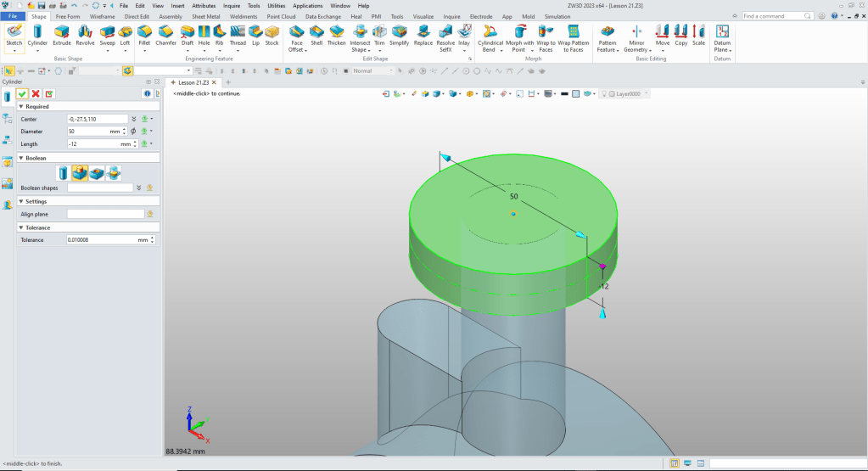This screenshot has height=471, width=868.
Task: Select the Add boolean option
Action: point(79,173)
